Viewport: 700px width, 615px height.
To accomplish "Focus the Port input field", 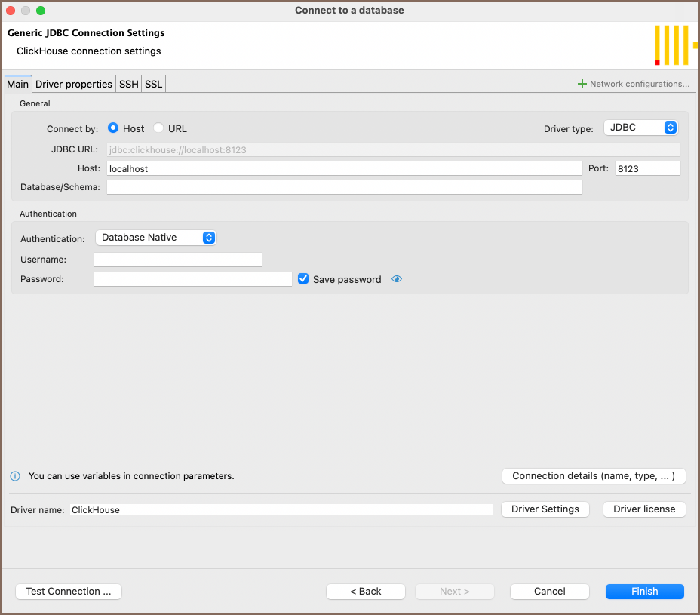I will coord(647,168).
